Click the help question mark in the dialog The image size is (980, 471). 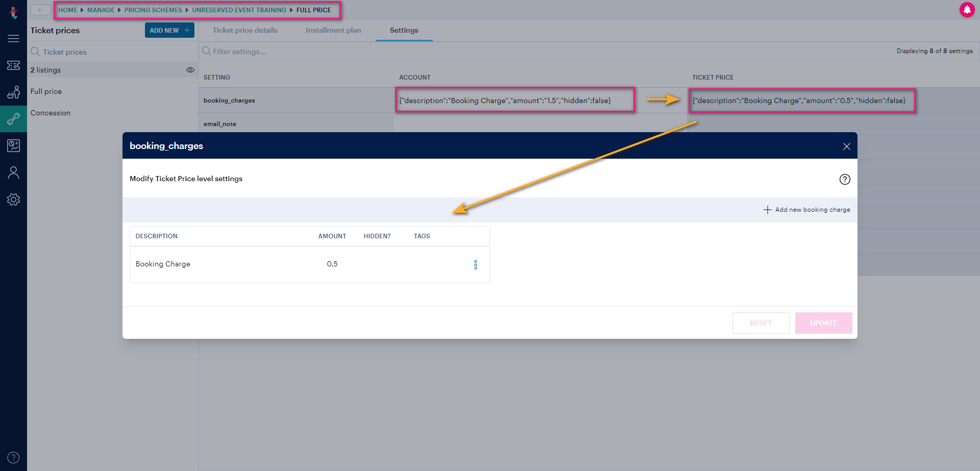pyautogui.click(x=845, y=179)
